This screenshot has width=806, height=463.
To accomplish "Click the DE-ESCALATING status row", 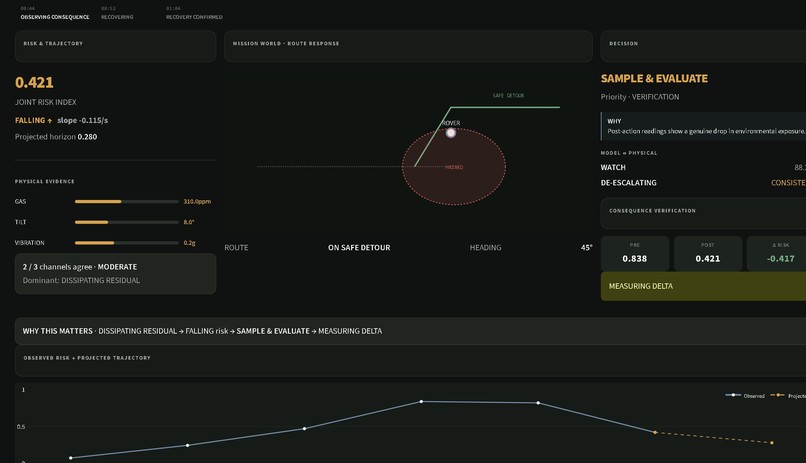I will tap(703, 183).
